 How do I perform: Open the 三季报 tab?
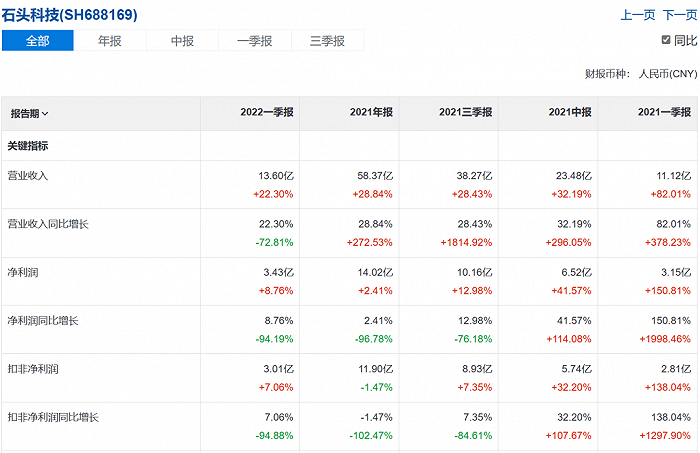[x=327, y=41]
